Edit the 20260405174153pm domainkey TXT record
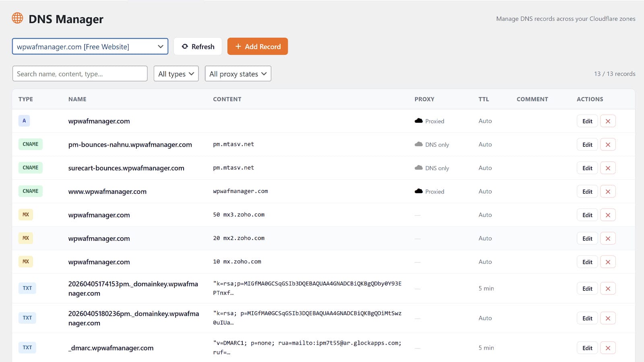 (x=587, y=288)
